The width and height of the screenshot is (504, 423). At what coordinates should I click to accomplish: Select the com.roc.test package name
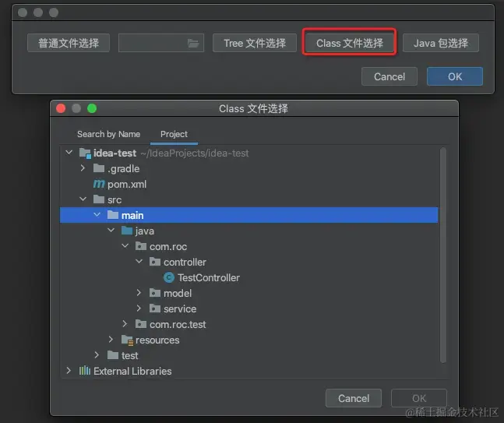pos(178,325)
